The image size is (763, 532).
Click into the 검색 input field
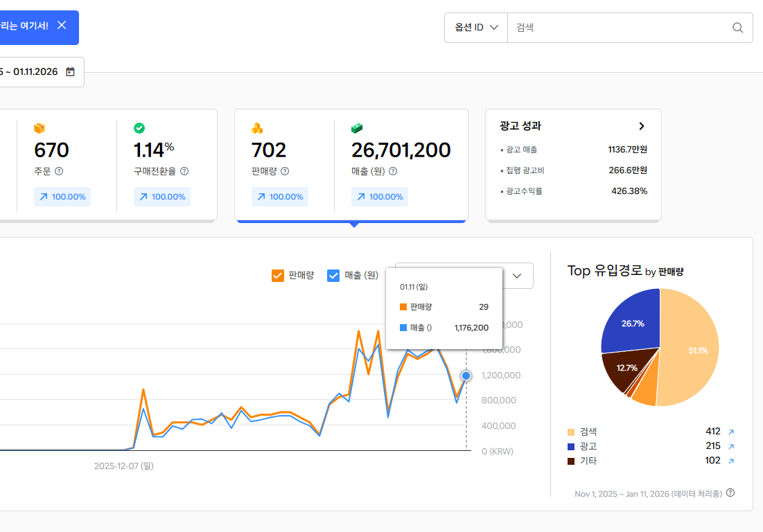coord(617,28)
